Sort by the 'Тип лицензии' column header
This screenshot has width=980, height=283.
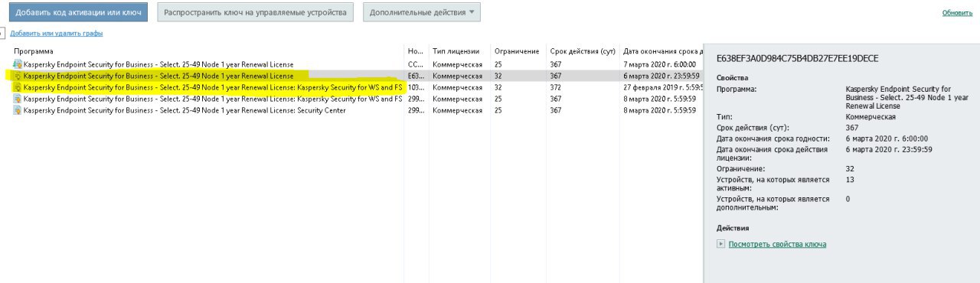click(456, 51)
